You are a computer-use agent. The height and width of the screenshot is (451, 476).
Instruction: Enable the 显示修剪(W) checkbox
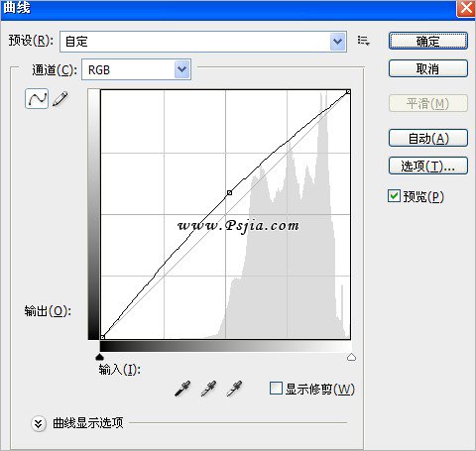(276, 389)
